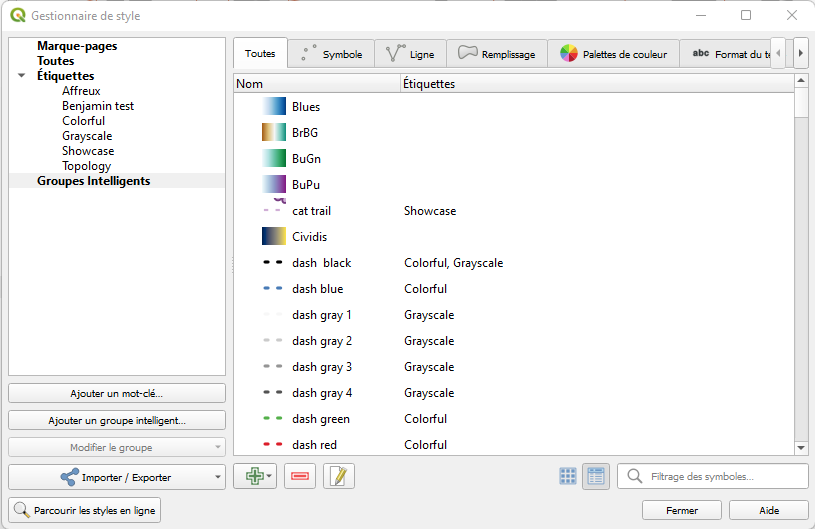The image size is (815, 529).
Task: Click Ajouter un mot-clé button
Action: pyautogui.click(x=117, y=393)
